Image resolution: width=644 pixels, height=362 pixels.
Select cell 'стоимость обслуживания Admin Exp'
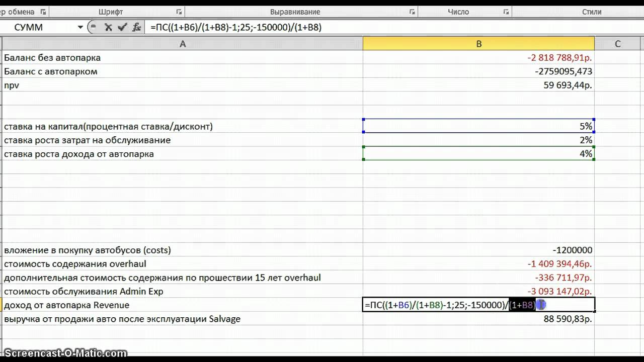182,291
